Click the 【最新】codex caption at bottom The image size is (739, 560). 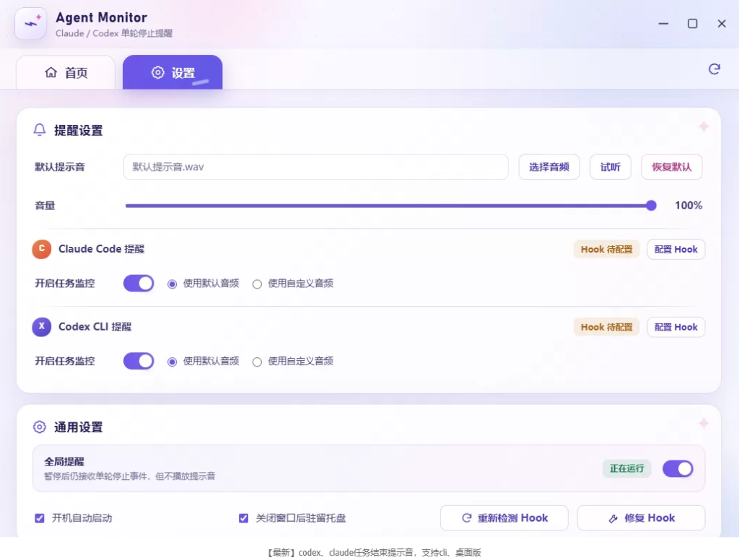375,553
